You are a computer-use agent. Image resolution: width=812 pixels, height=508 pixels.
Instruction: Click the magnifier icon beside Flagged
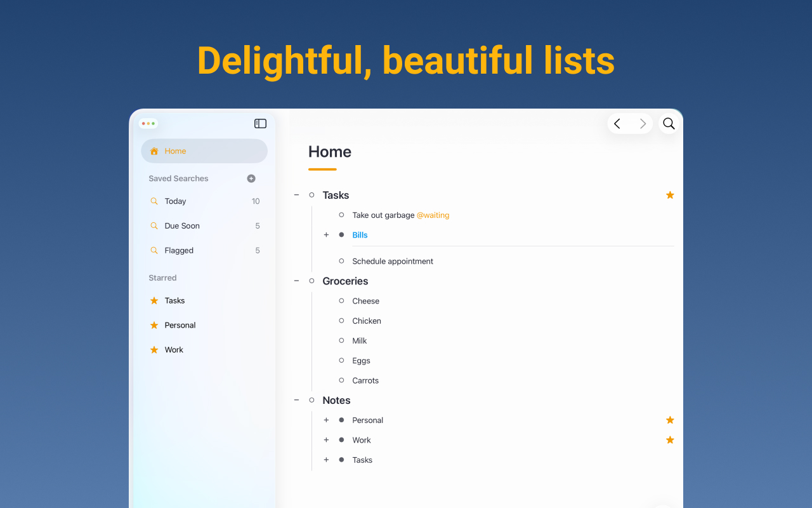[x=154, y=251]
